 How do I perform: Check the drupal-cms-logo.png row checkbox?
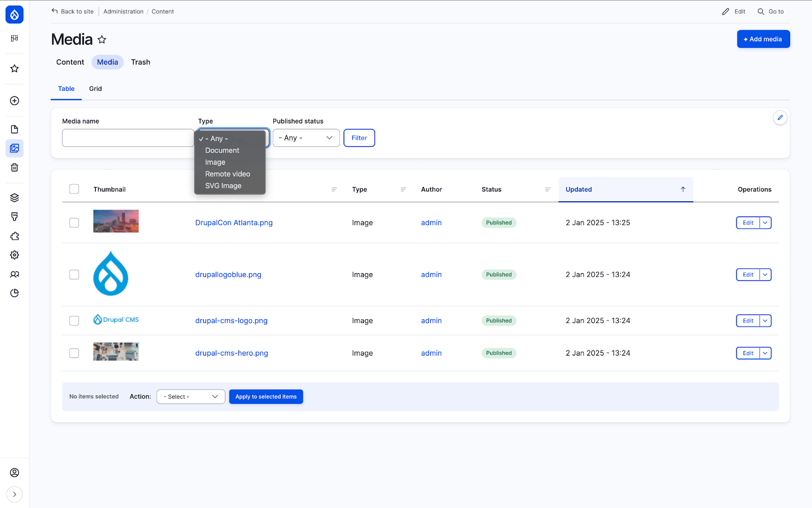pos(74,321)
